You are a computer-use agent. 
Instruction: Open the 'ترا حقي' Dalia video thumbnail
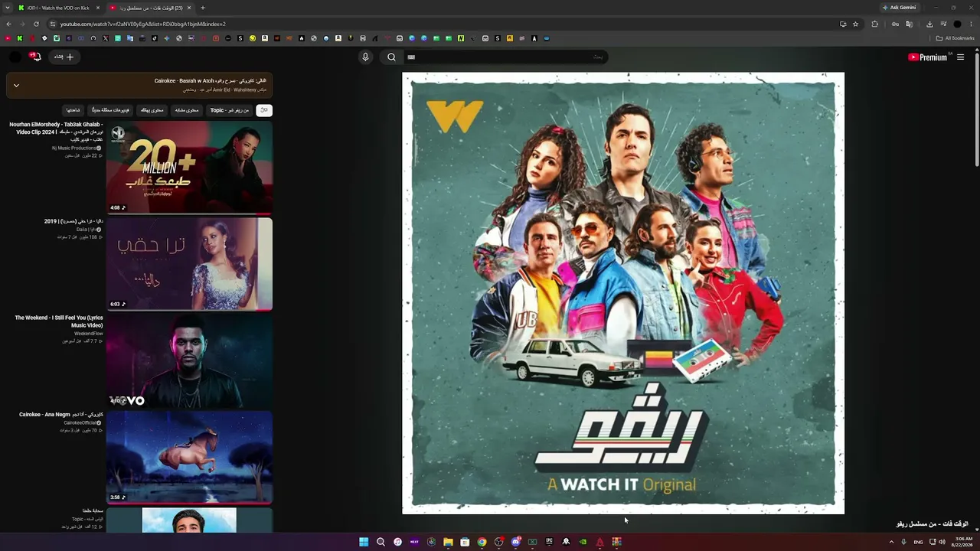189,264
